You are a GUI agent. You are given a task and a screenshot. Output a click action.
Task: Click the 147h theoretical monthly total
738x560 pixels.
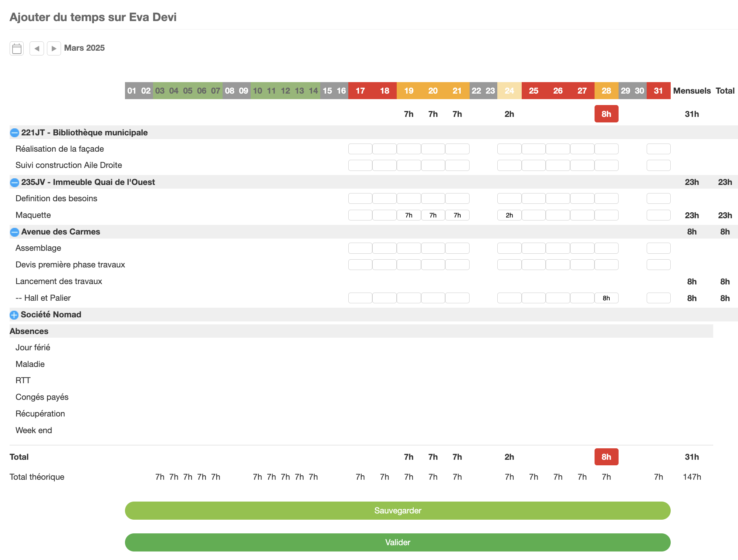tap(692, 477)
